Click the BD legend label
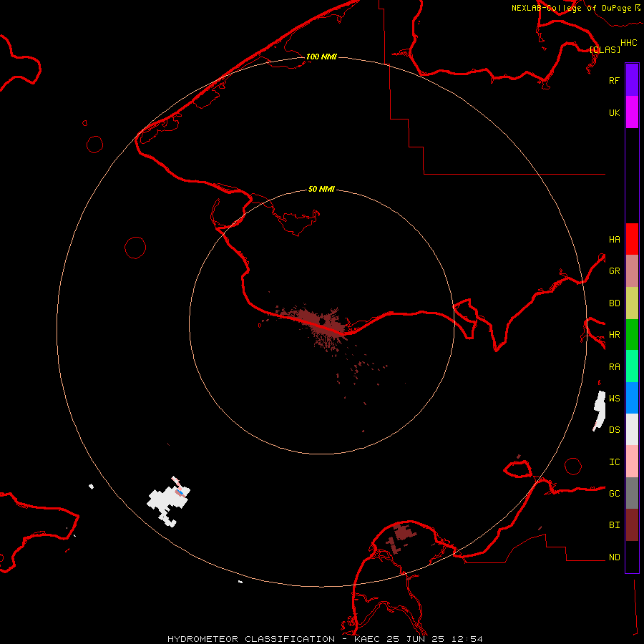The image size is (644, 644). 614,303
